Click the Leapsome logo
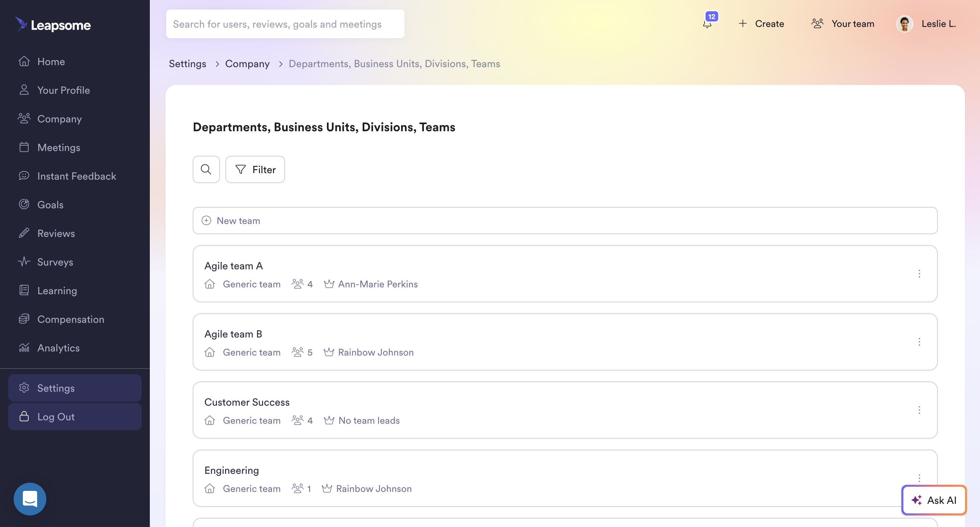980x527 pixels. [53, 25]
